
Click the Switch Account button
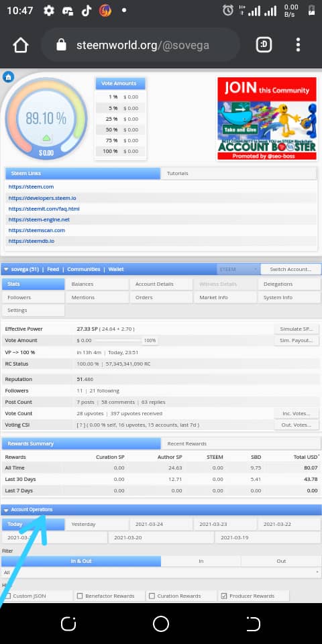pyautogui.click(x=290, y=270)
